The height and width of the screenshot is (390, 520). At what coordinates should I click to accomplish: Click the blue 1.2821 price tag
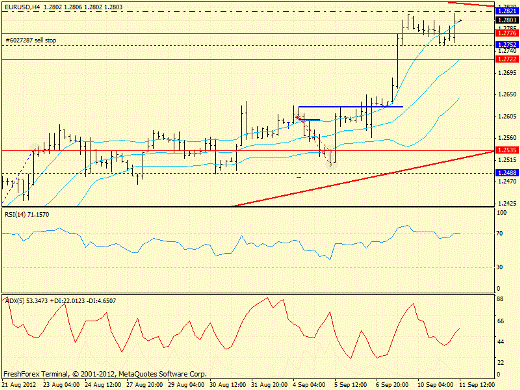click(x=507, y=11)
